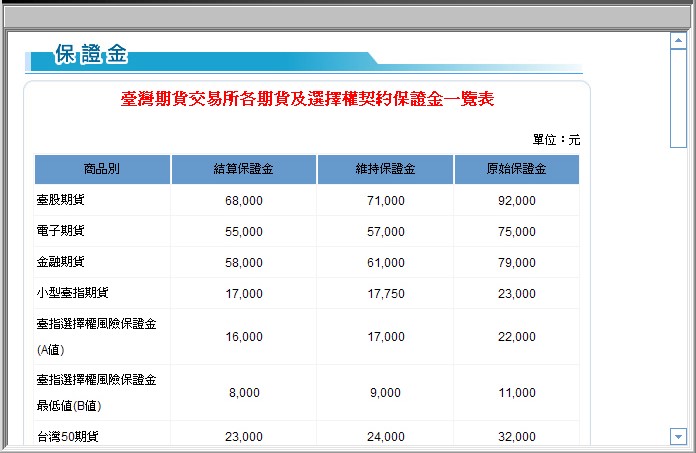Image resolution: width=696 pixels, height=453 pixels.
Task: Select the 台灣50期貨 row label
Action: pos(67,437)
